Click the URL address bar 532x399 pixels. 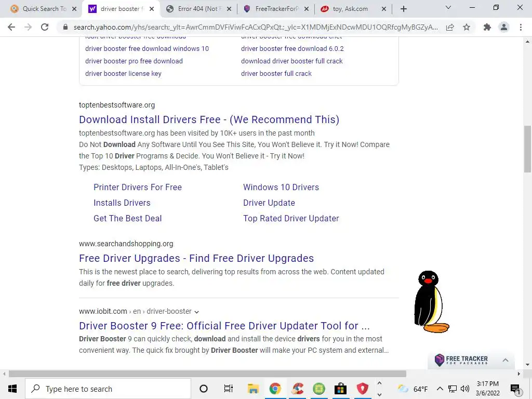pos(255,27)
